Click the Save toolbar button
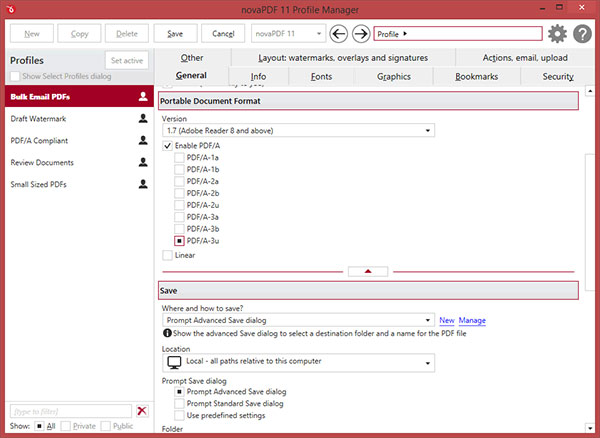This screenshot has height=438, width=600. 175,34
